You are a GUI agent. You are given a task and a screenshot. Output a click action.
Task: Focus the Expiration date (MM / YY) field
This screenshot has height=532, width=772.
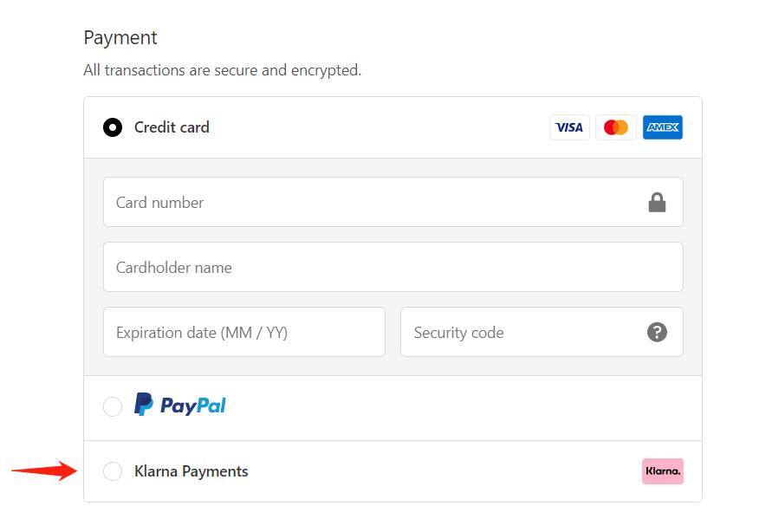point(243,333)
